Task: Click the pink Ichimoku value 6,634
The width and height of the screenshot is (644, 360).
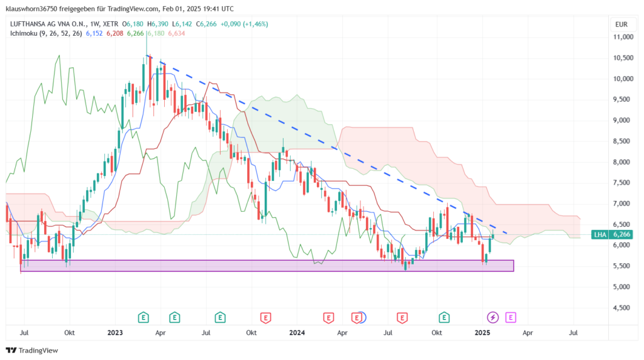Action: pyautogui.click(x=176, y=33)
